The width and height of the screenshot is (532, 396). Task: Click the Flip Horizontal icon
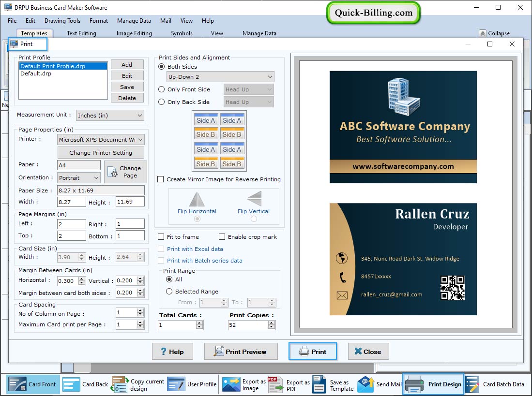(x=197, y=199)
